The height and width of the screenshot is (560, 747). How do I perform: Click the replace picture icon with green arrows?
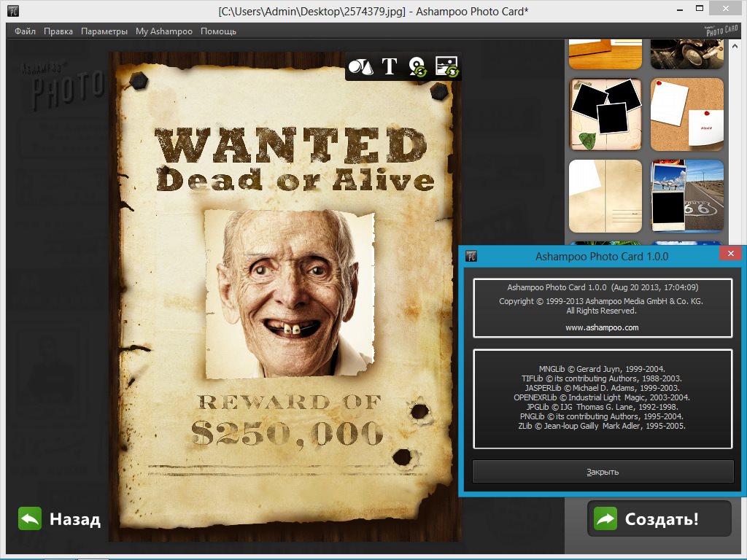point(446,66)
